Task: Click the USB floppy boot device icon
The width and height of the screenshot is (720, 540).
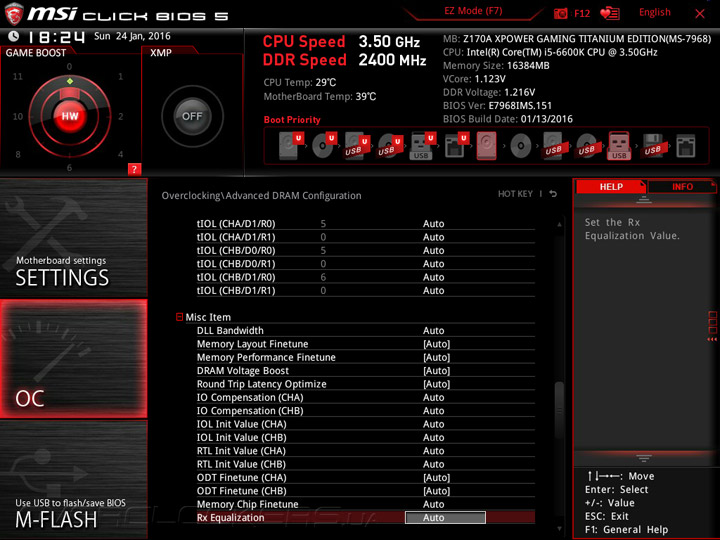Action: point(653,146)
